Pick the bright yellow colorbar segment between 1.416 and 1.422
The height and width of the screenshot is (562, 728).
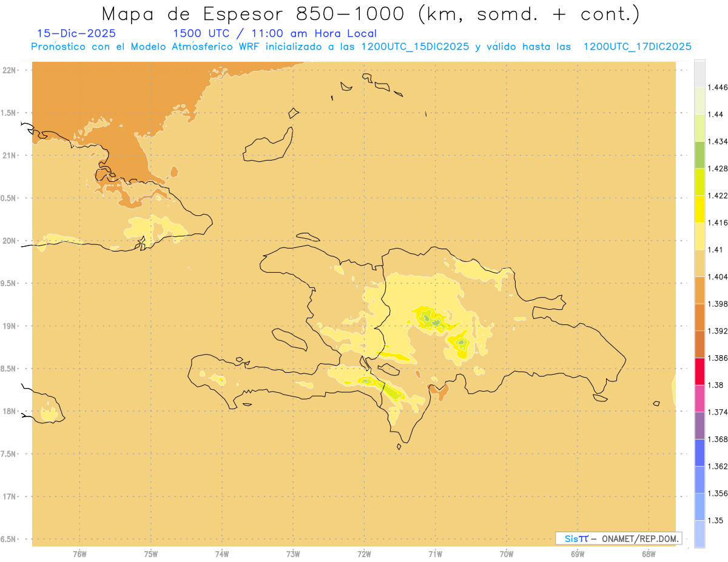pos(699,209)
